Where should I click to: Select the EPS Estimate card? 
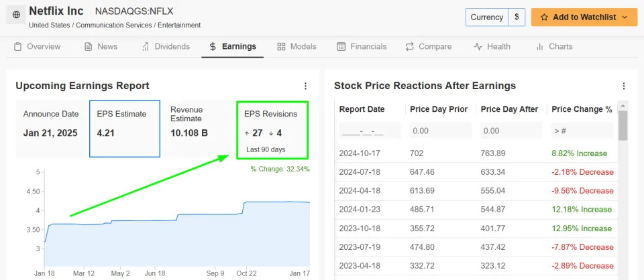click(125, 129)
